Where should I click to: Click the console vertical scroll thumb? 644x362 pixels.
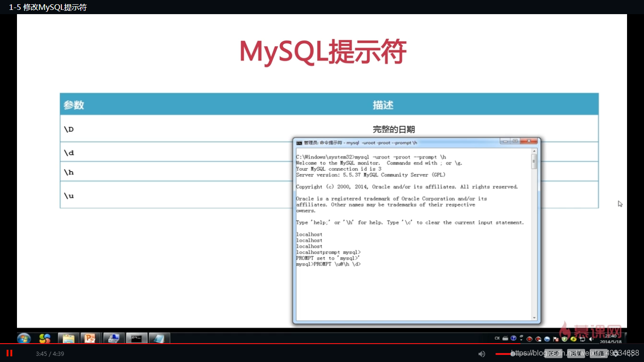(534, 162)
